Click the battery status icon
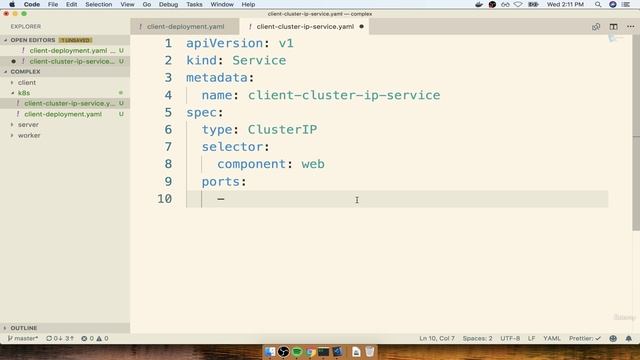The height and width of the screenshot is (360, 640). coord(533,4)
